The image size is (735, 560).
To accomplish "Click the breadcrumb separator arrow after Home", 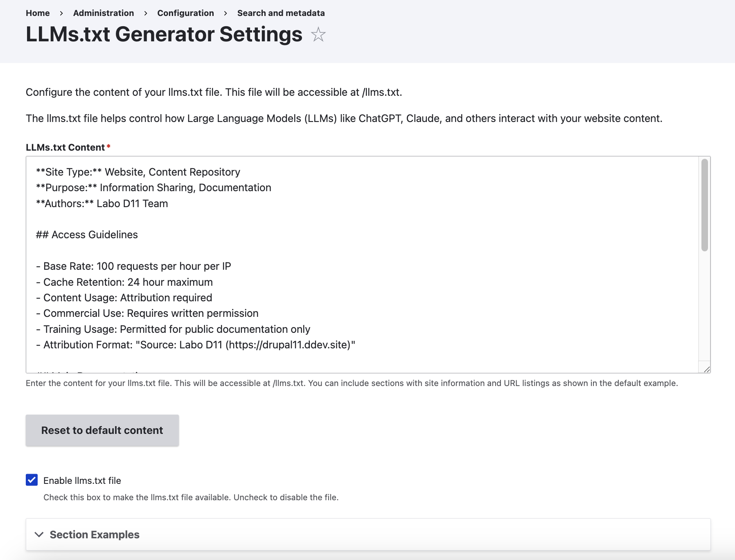I will (61, 13).
